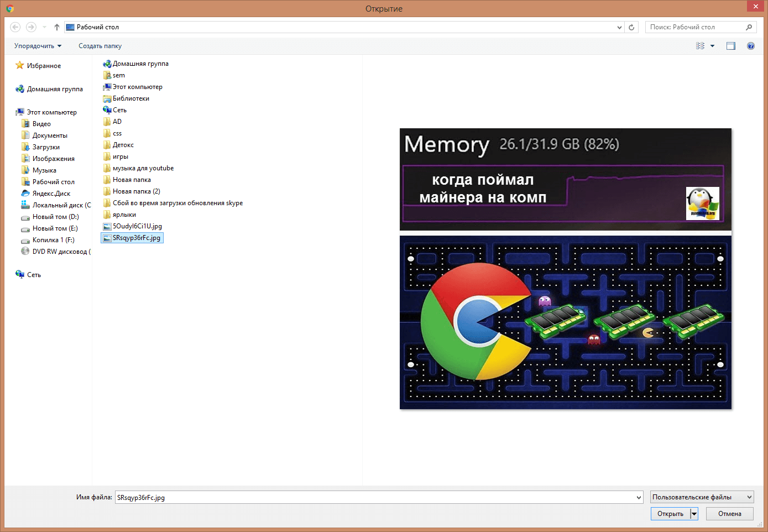768x532 pixels.
Task: Click the image preview thumbnail
Action: coord(566,269)
